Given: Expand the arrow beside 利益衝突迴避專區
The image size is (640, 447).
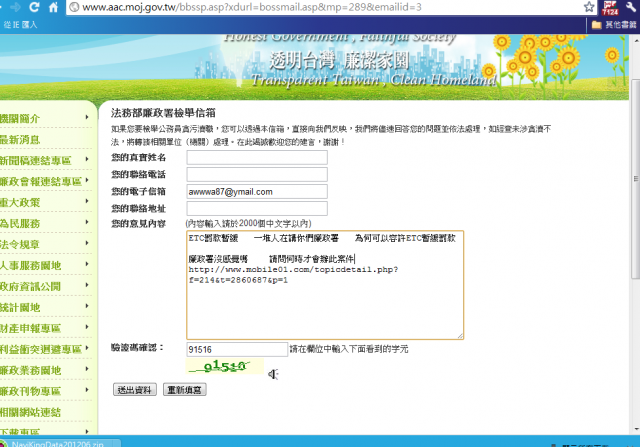Looking at the screenshot, I should coord(87,348).
